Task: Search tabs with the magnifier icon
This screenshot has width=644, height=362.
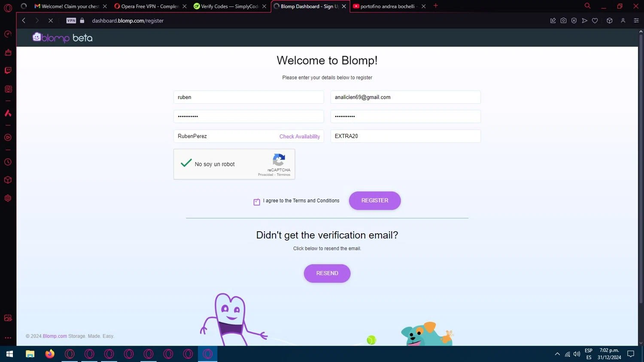Action: 587,6
